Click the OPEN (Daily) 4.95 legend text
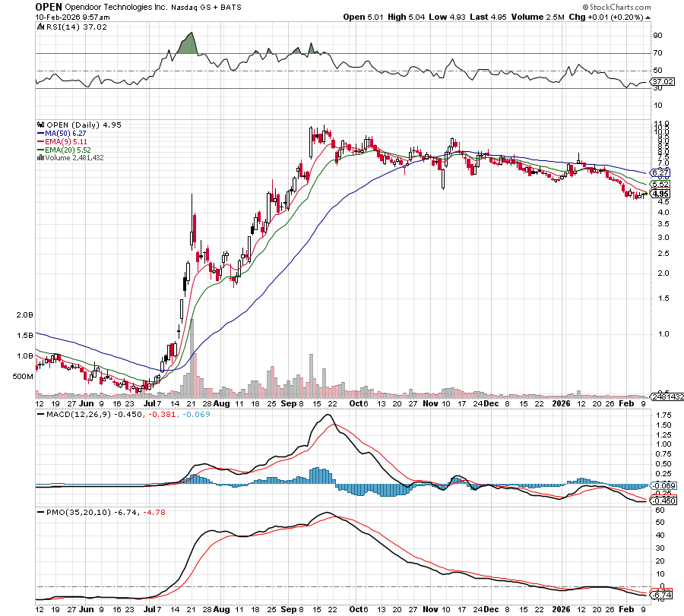Image resolution: width=684 pixels, height=616 pixels. 84,125
